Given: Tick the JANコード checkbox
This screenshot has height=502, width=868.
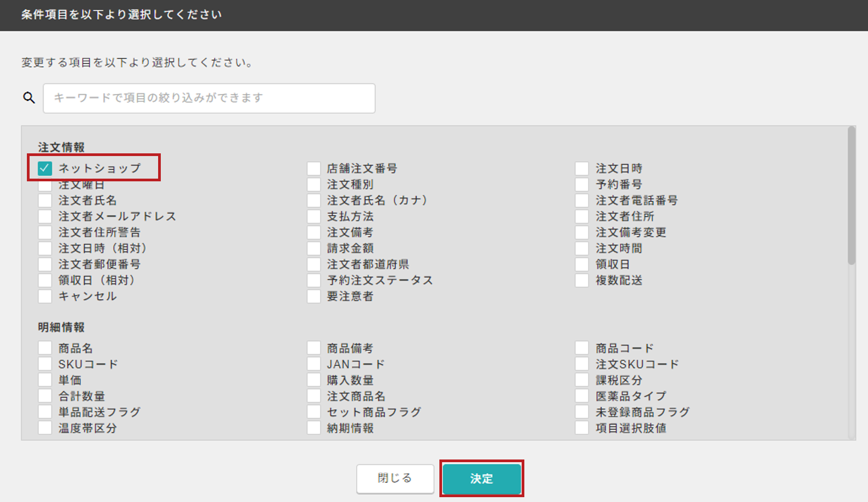Looking at the screenshot, I should (314, 364).
